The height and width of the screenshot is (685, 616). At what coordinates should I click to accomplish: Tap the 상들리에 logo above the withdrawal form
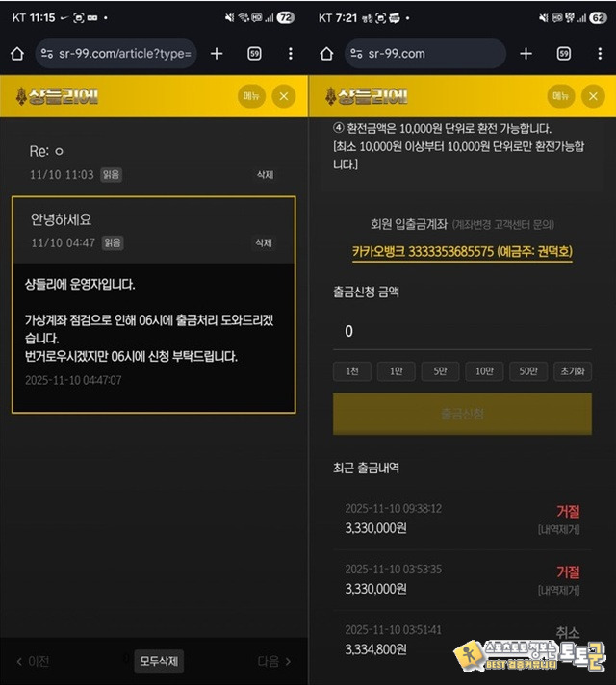click(366, 95)
